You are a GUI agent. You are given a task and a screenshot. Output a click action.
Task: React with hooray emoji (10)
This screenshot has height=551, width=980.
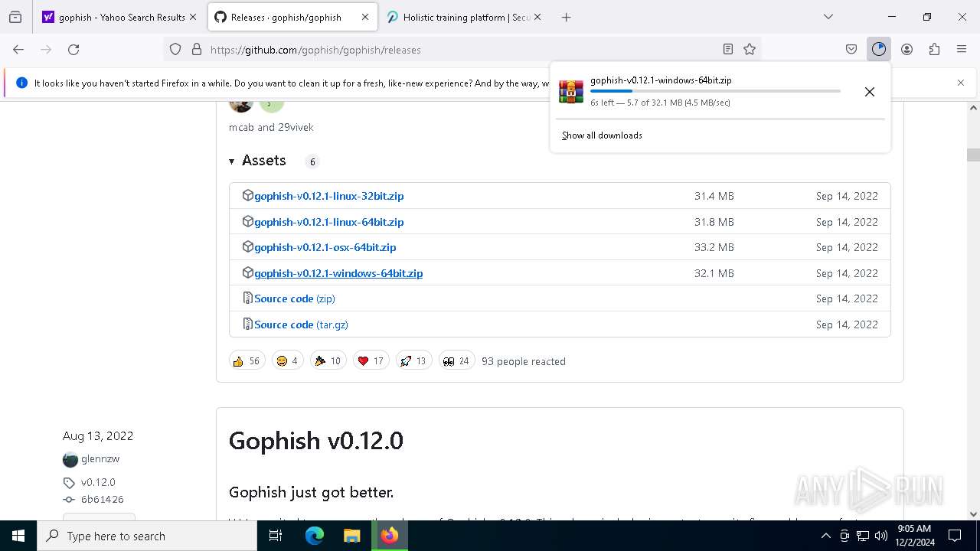pyautogui.click(x=328, y=360)
